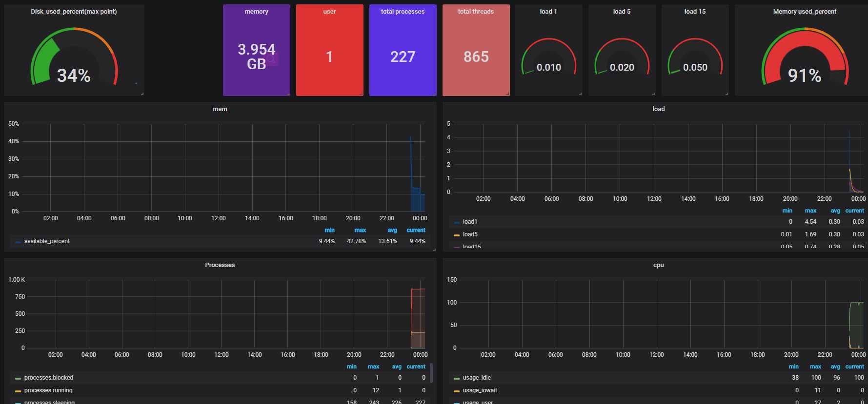Screen dimensions: 868x404
Task: Open color picker for usage_iowait swatch
Action: (x=457, y=391)
